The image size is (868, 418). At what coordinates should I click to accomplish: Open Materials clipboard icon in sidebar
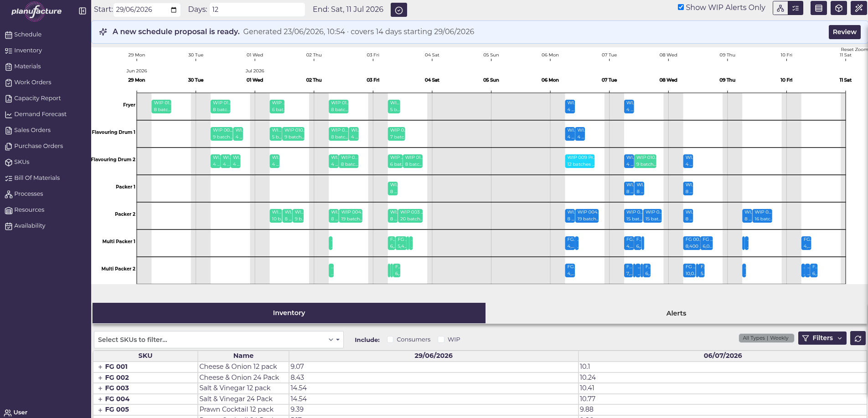9,66
